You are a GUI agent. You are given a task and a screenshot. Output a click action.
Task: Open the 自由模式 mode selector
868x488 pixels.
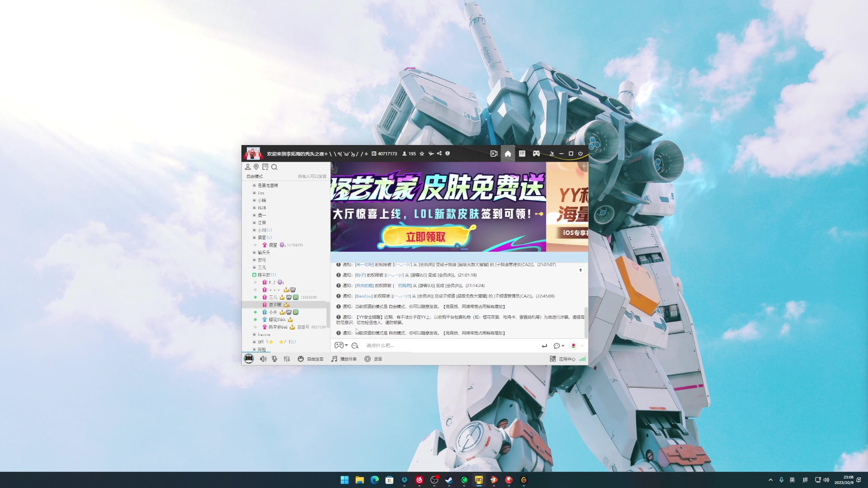click(255, 176)
